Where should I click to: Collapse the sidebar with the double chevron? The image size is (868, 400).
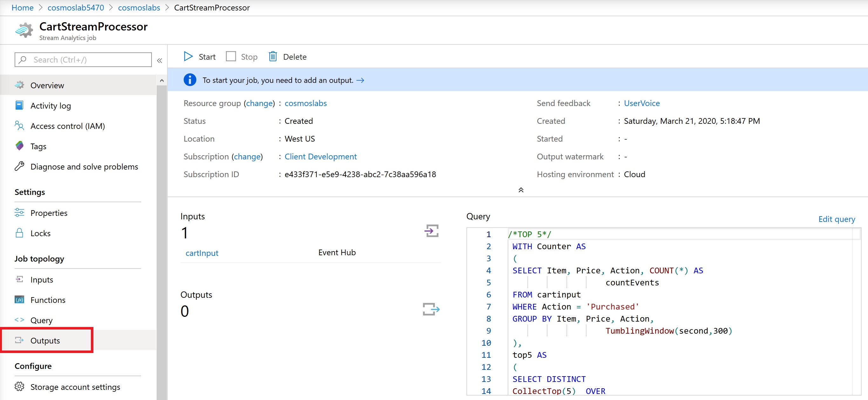[159, 61]
